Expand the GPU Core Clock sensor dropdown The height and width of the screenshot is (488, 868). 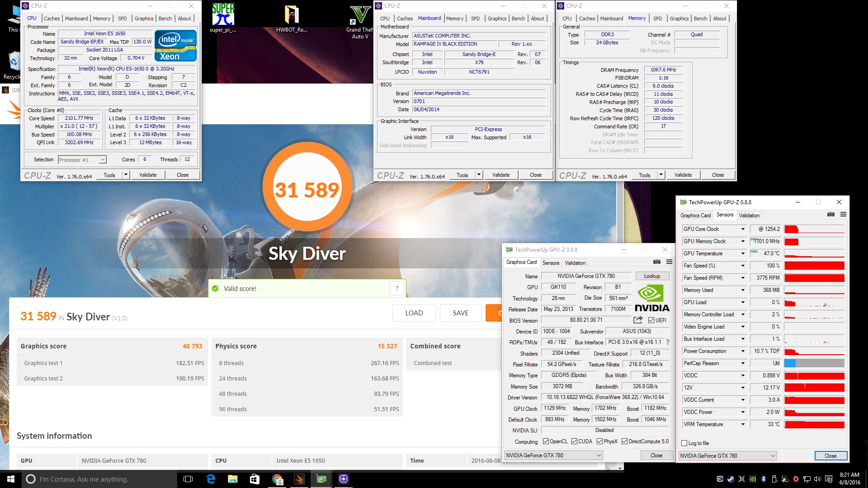tap(742, 229)
